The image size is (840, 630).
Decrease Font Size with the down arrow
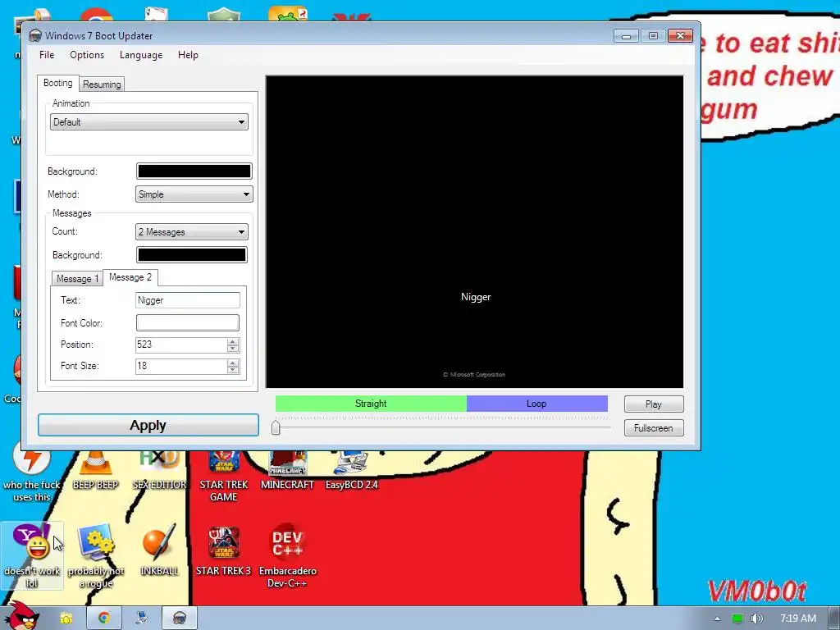point(232,370)
